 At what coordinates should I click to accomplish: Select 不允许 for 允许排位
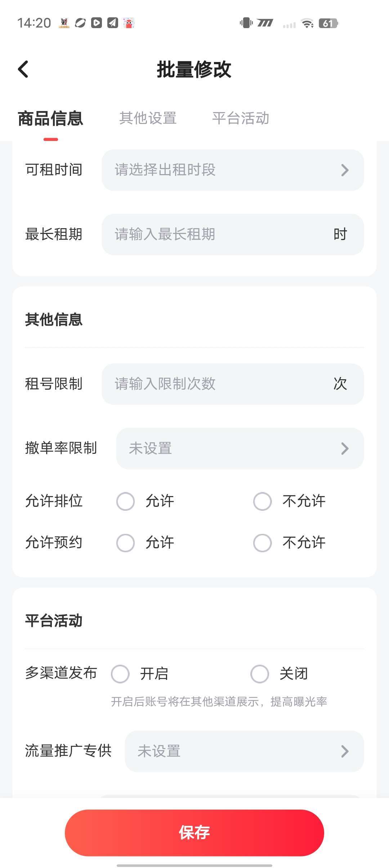coord(263,501)
